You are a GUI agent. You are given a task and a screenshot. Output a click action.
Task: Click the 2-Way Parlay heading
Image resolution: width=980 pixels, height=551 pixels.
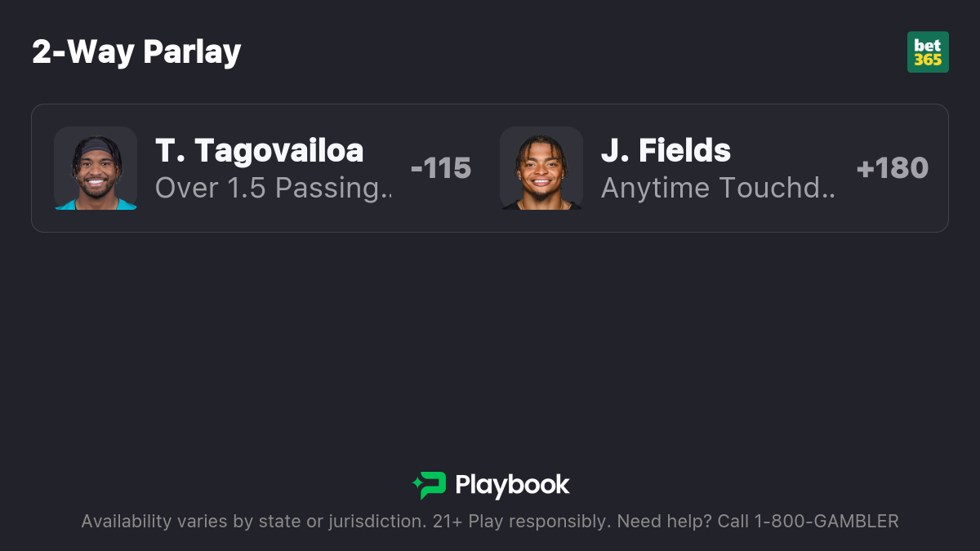(136, 52)
